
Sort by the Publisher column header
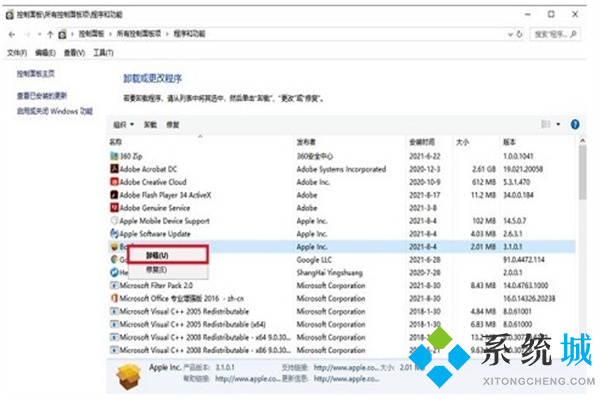pos(306,142)
